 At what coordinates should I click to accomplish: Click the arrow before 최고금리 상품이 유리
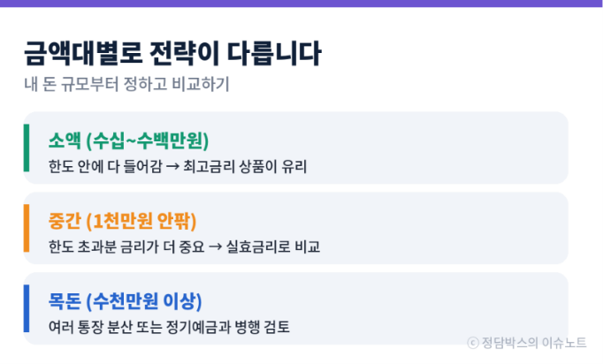[172, 167]
